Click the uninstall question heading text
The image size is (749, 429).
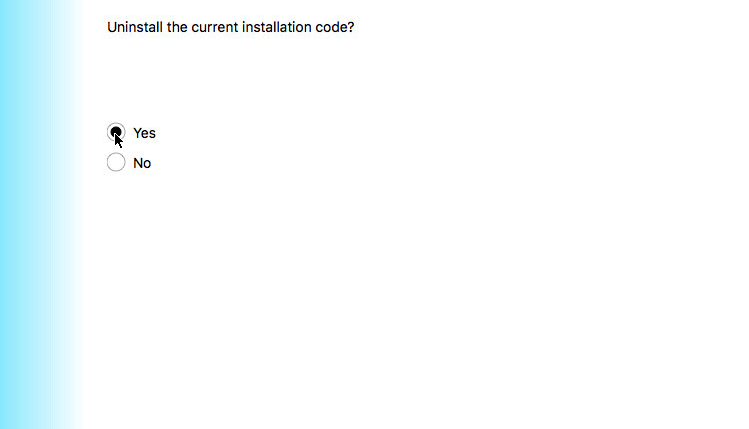pos(230,27)
